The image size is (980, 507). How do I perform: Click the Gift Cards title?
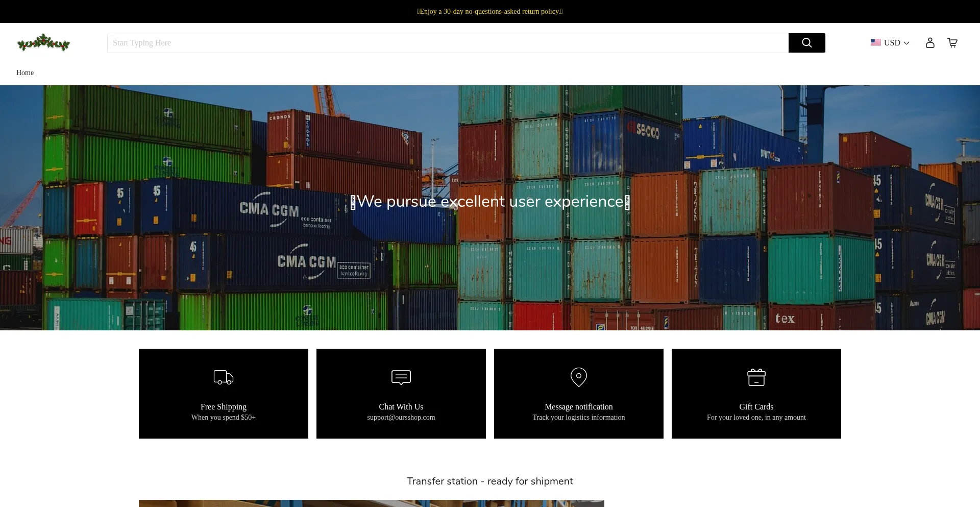[756, 406]
